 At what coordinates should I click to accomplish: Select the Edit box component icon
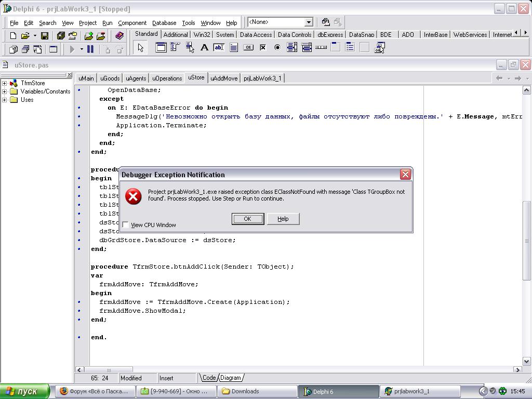tap(219, 48)
